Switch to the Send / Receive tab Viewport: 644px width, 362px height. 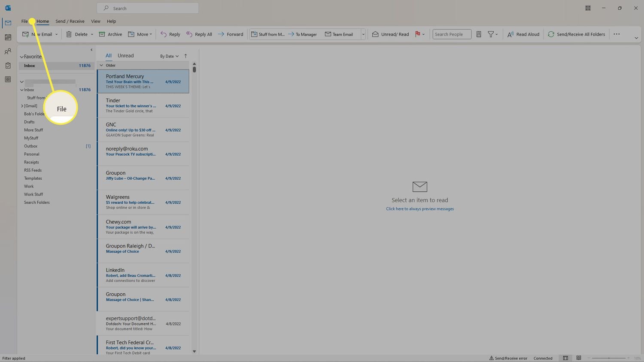click(x=70, y=21)
